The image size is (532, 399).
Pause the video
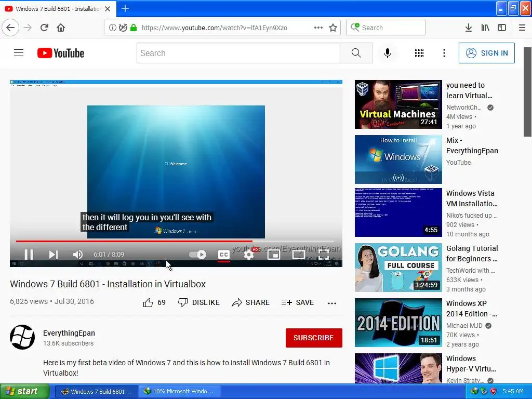click(29, 255)
